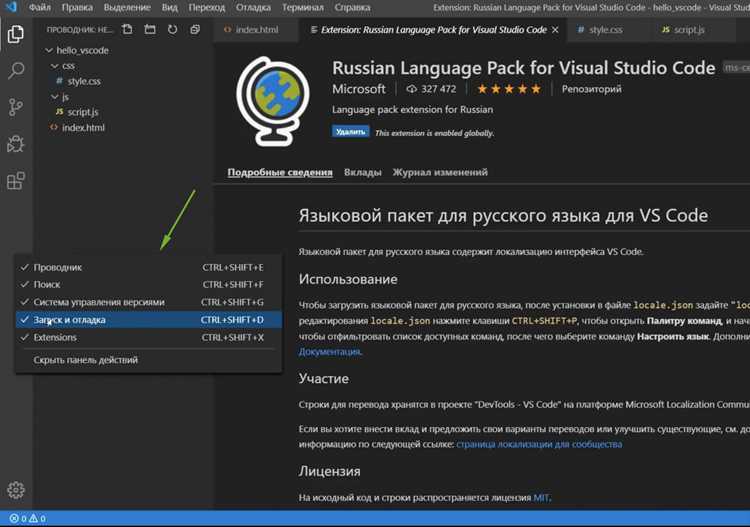The image size is (750, 527).
Task: Open the Файл menu
Action: pos(40,7)
